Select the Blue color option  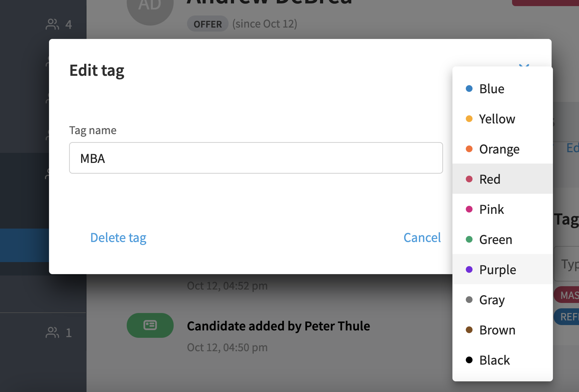click(502, 89)
